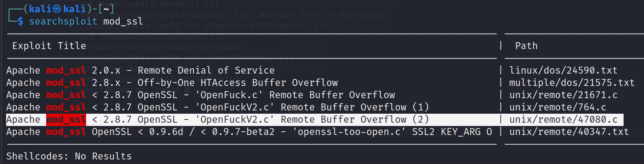
Task: Click the dollar sign prompt symbol
Action: [x=20, y=21]
